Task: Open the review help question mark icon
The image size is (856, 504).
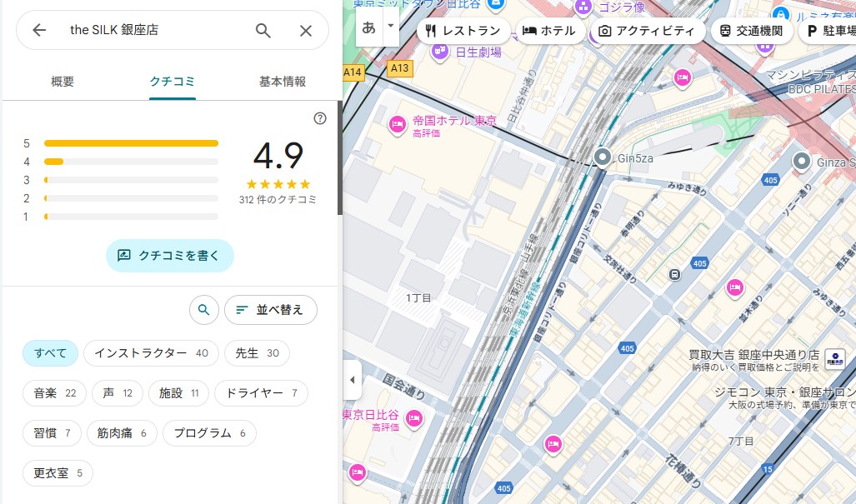Action: [x=320, y=118]
